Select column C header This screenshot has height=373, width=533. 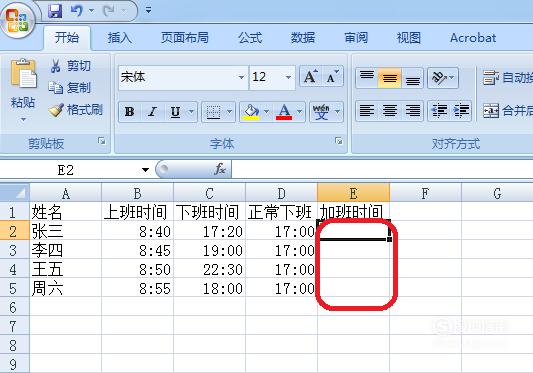[209, 193]
